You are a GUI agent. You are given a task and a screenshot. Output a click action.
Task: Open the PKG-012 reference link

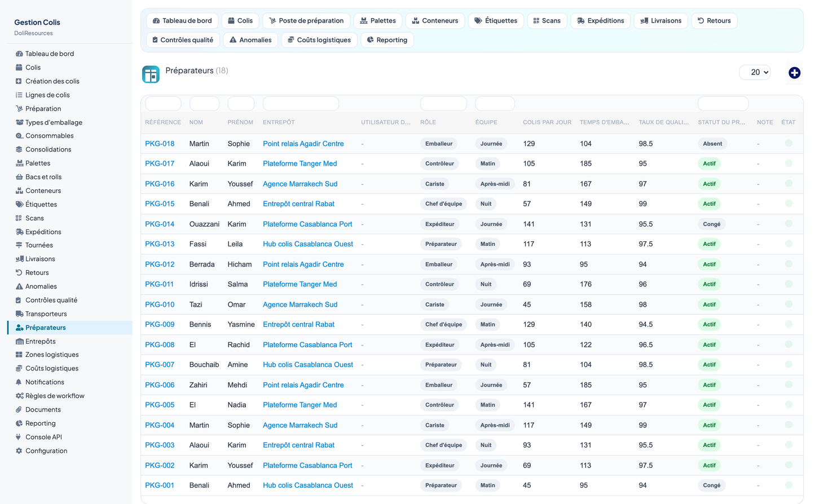tap(160, 264)
